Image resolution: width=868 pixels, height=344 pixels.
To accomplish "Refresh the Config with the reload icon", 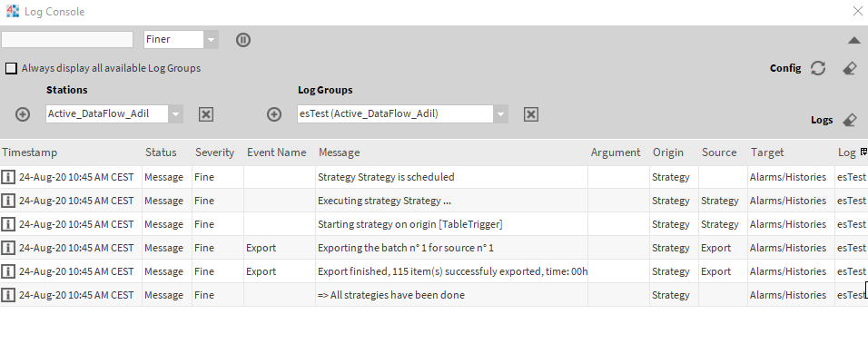I will point(818,68).
